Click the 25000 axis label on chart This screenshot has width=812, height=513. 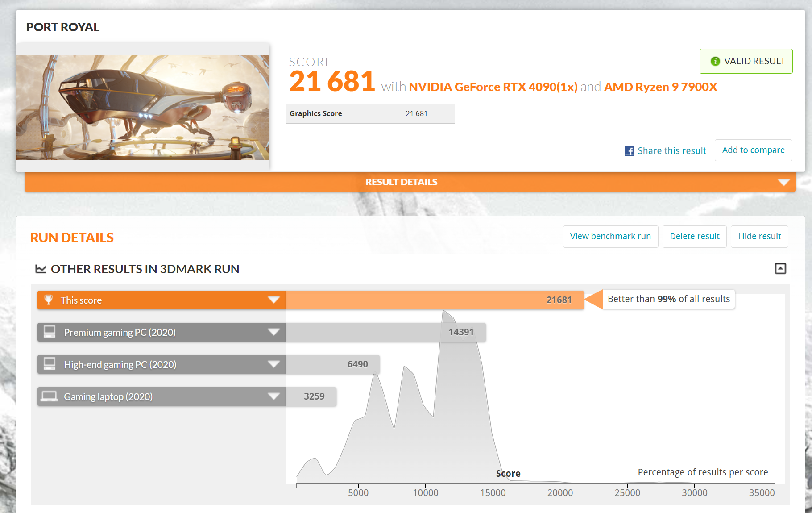[x=627, y=493]
